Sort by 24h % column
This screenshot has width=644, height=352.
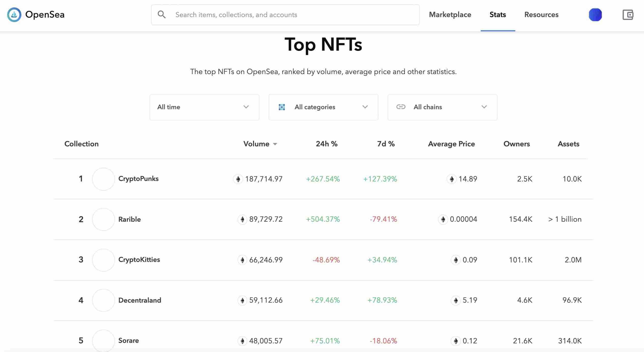[x=327, y=144]
